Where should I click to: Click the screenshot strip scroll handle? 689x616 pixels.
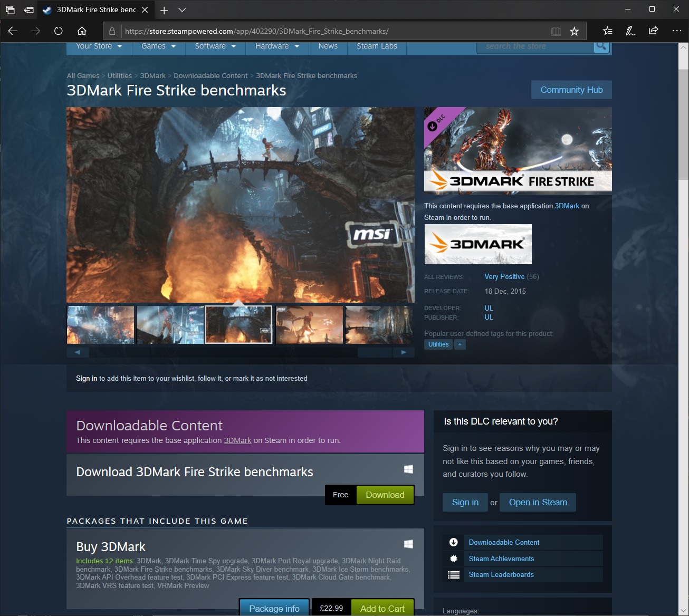(375, 352)
